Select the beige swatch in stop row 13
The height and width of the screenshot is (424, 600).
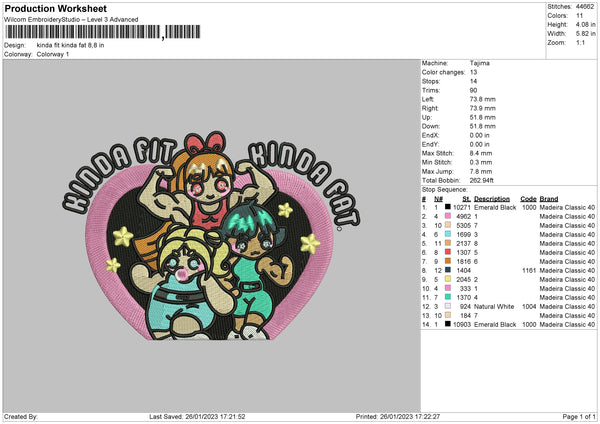tap(447, 315)
